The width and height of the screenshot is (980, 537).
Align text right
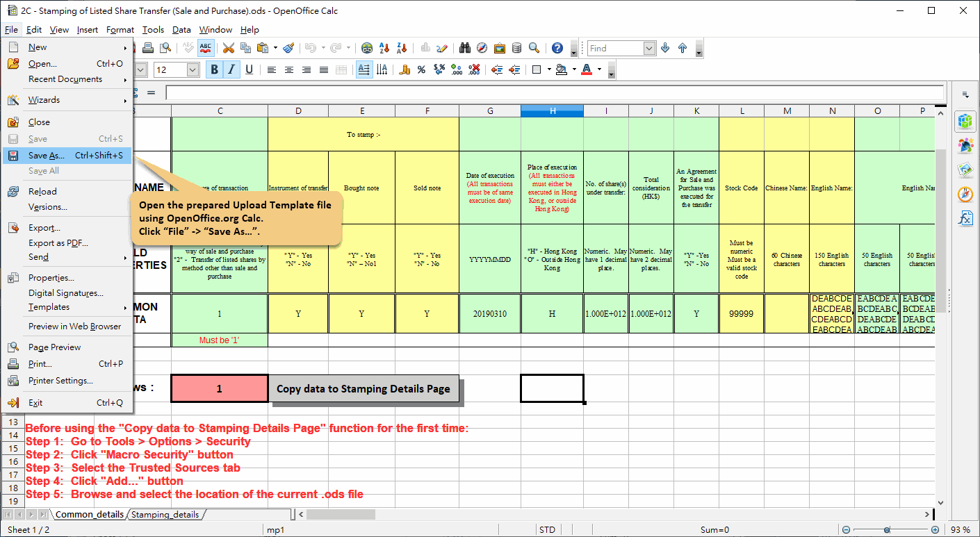(307, 69)
